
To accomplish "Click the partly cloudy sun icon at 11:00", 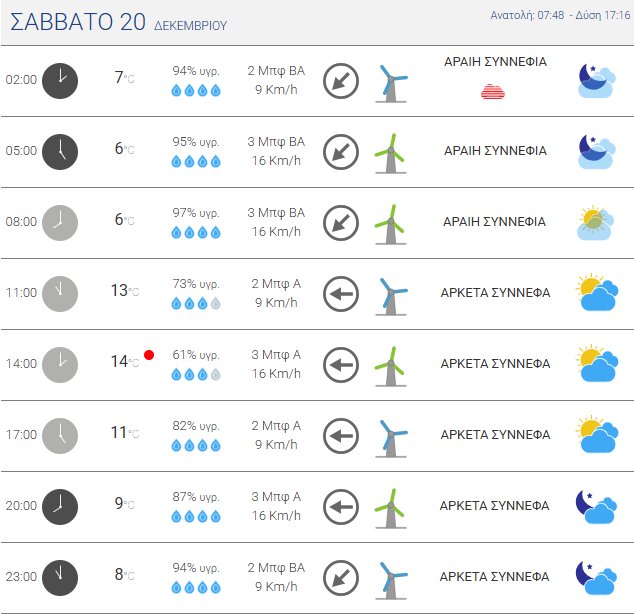I will [597, 293].
